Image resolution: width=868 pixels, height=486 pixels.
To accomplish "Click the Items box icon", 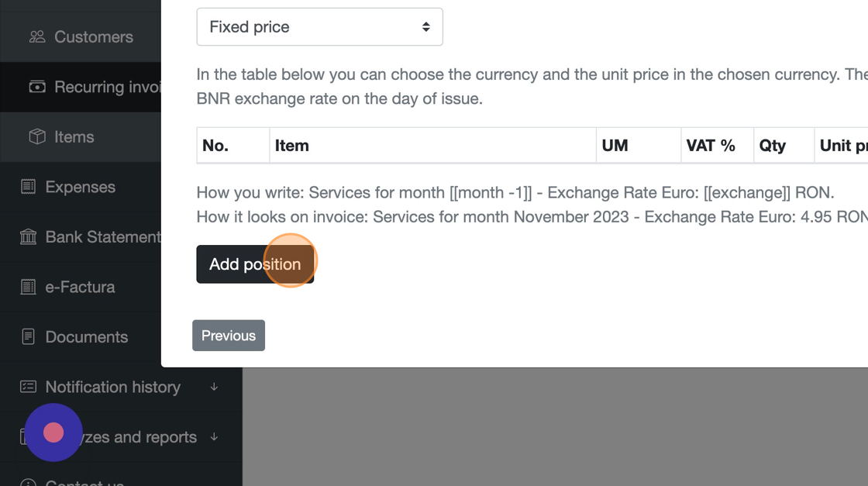I will coord(37,136).
